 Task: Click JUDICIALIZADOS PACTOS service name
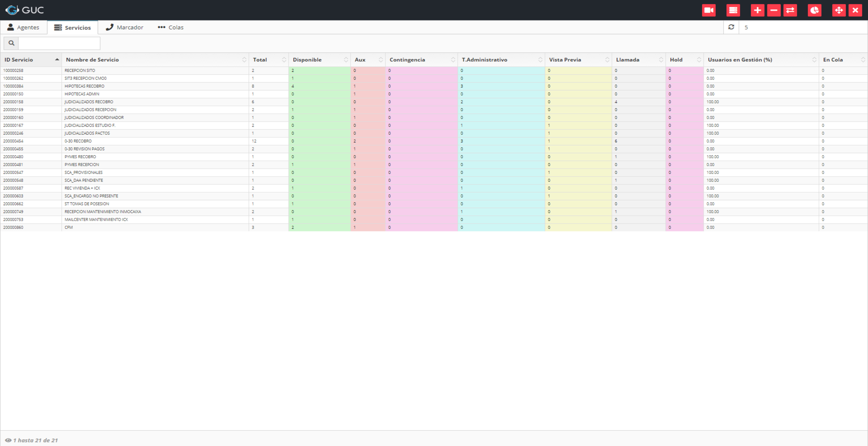pos(87,133)
